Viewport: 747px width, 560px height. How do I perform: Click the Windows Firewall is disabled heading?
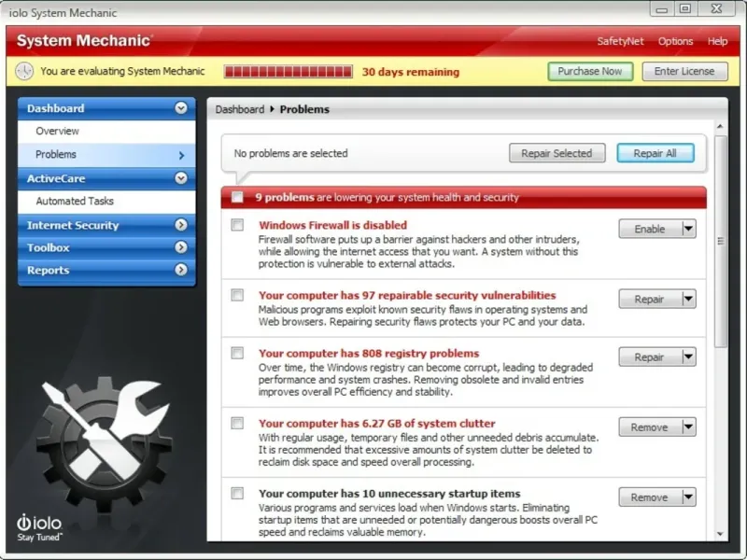[x=333, y=225]
